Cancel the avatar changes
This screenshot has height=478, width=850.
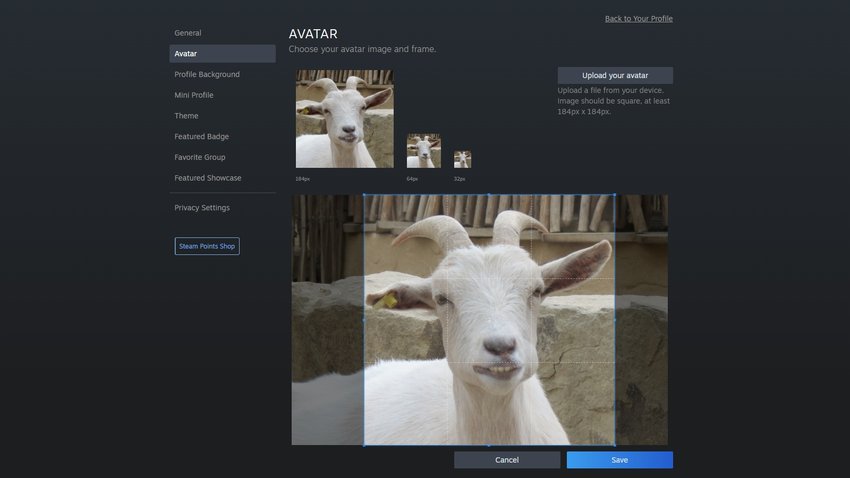507,460
